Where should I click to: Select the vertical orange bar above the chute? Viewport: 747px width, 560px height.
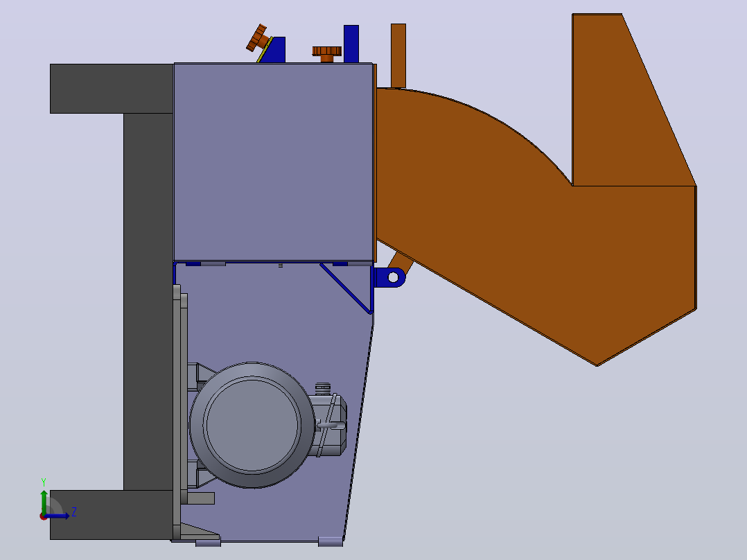tap(398, 55)
